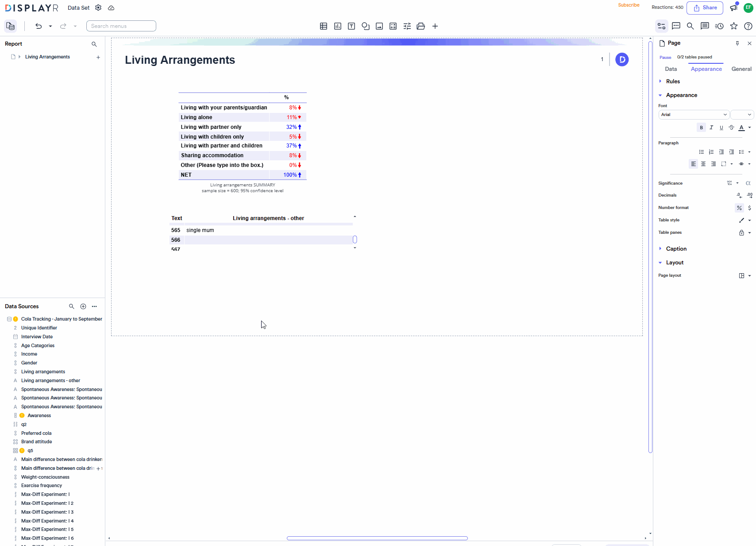Click the Share button
The width and height of the screenshot is (756, 546).
click(705, 8)
